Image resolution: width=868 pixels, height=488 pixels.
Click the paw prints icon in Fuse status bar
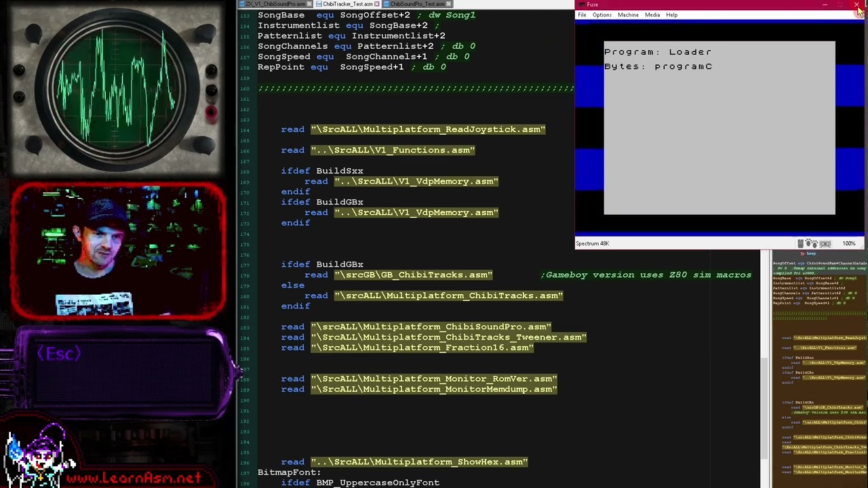point(811,243)
